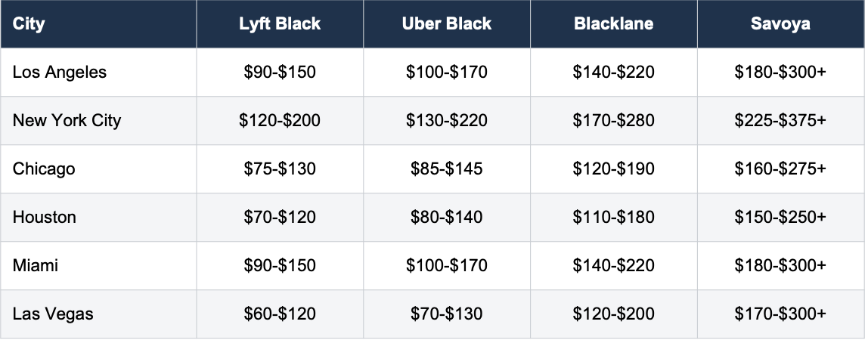Click the New York City cell
The height and width of the screenshot is (340, 868).
tap(67, 121)
